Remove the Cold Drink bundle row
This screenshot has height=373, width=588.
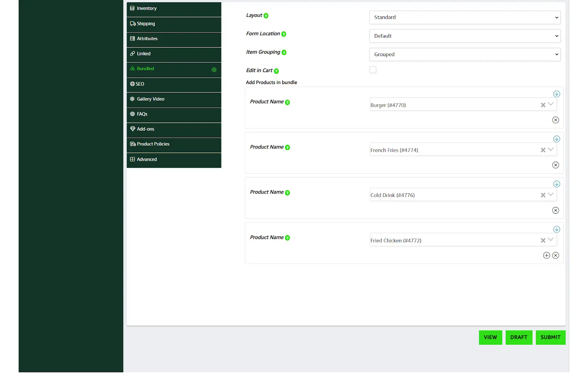[x=555, y=210]
